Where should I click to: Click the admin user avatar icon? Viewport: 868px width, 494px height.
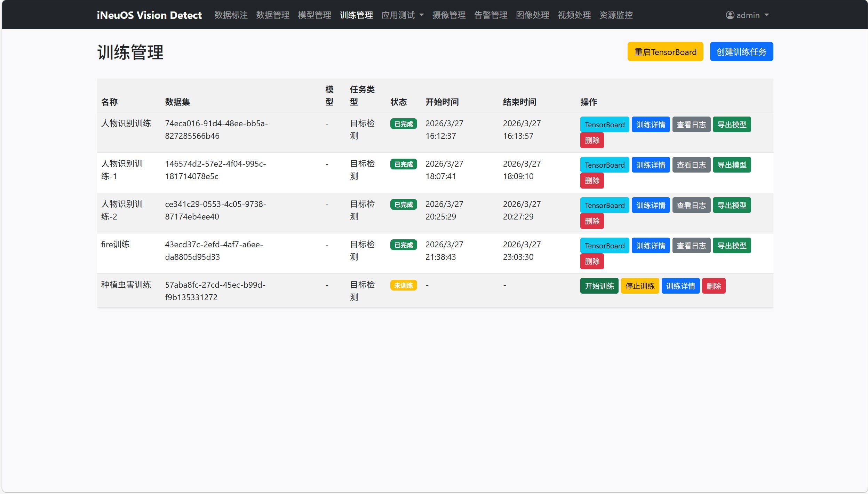pyautogui.click(x=730, y=15)
